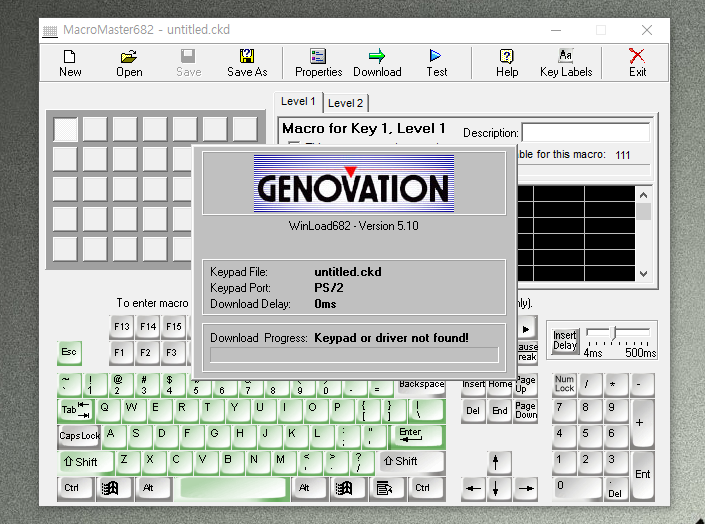Screen dimensions: 705x524
Task: Click the Description text field
Action: (585, 133)
